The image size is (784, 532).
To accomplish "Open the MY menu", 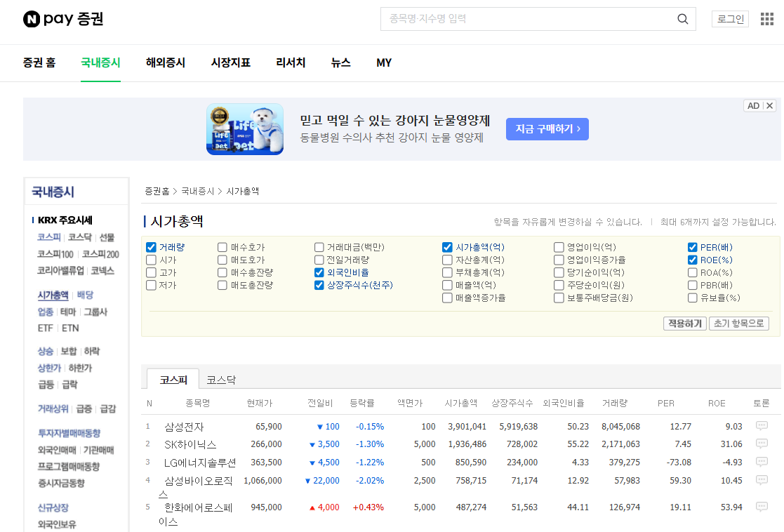I will 384,62.
